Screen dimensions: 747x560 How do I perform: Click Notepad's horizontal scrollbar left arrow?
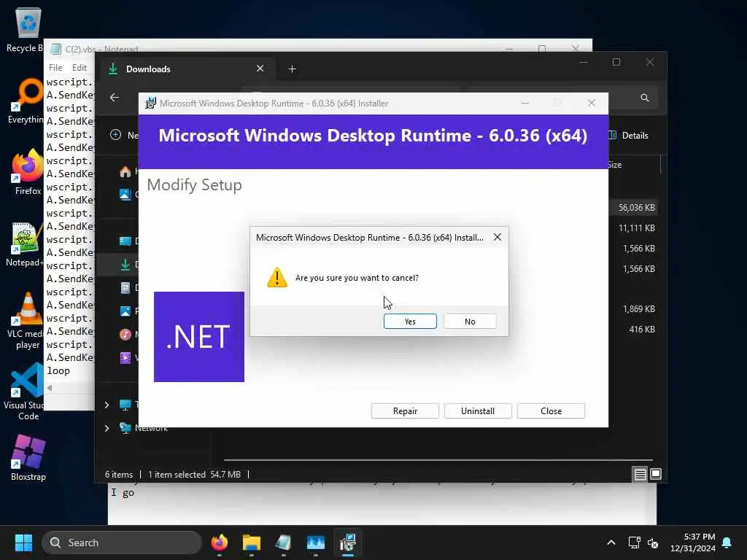pyautogui.click(x=50, y=388)
